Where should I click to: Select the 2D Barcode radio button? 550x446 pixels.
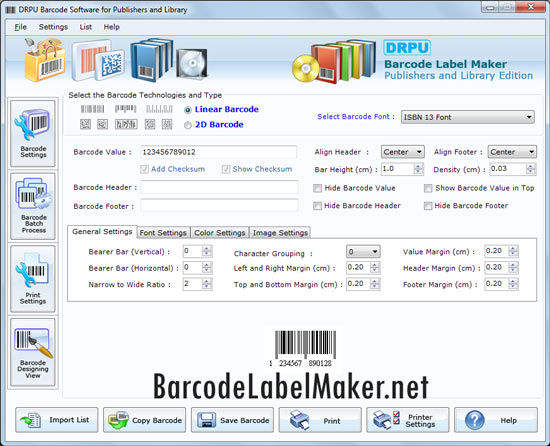point(188,125)
